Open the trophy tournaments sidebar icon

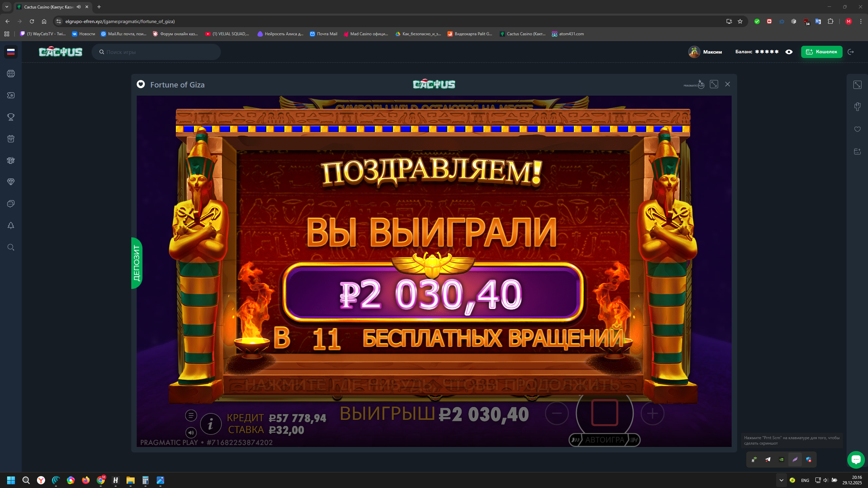tap(11, 117)
